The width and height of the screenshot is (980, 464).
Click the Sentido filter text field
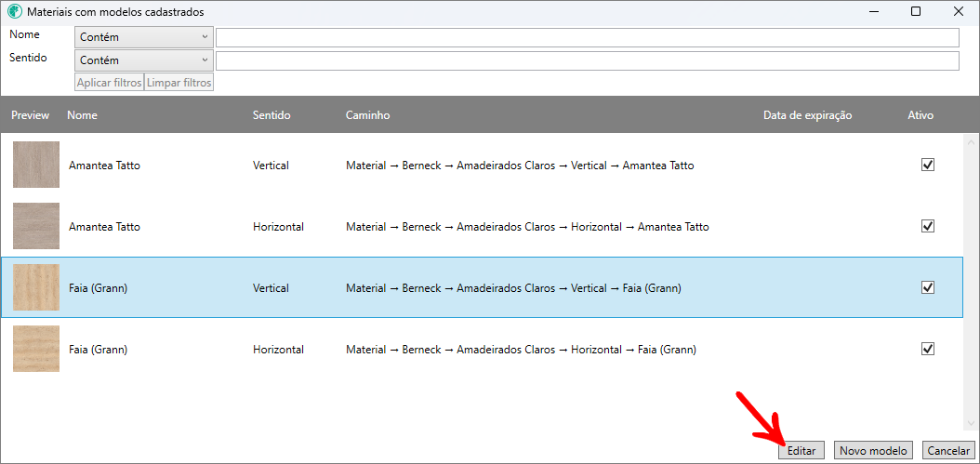pyautogui.click(x=587, y=60)
